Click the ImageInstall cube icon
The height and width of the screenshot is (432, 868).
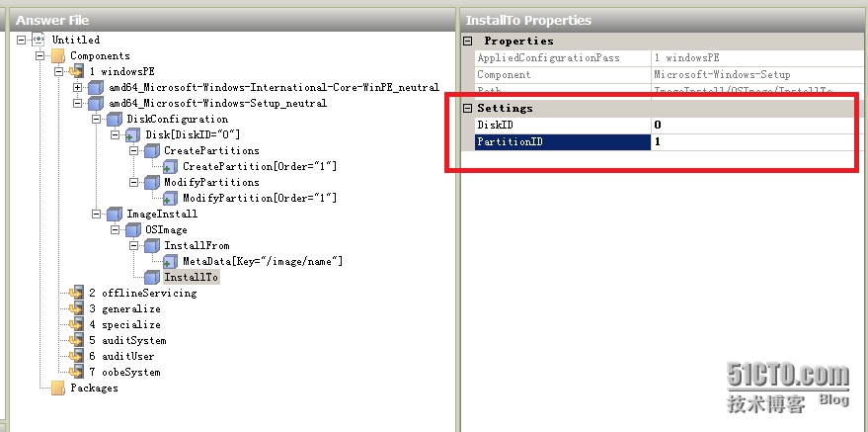114,214
